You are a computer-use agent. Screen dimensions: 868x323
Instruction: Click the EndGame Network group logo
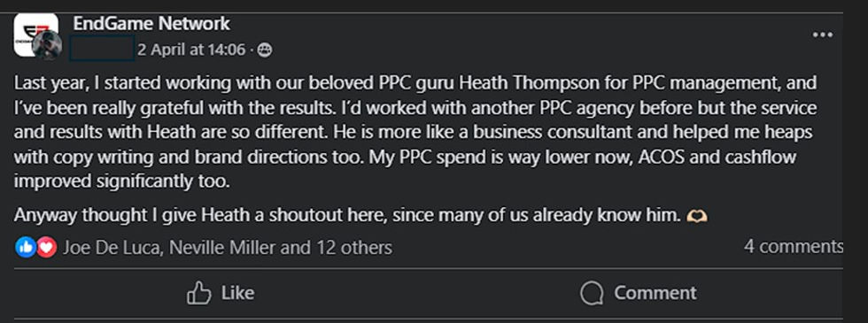coord(35,35)
